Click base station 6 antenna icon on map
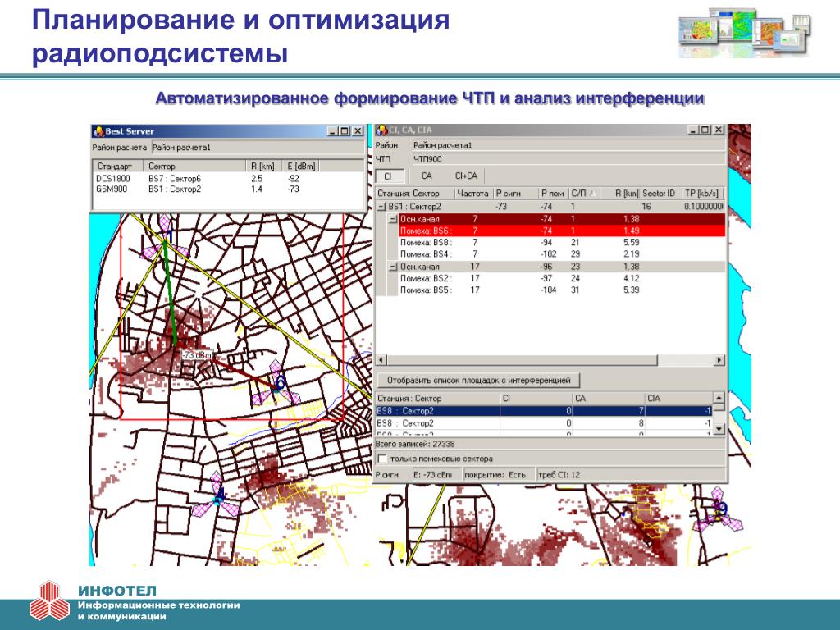 276,386
